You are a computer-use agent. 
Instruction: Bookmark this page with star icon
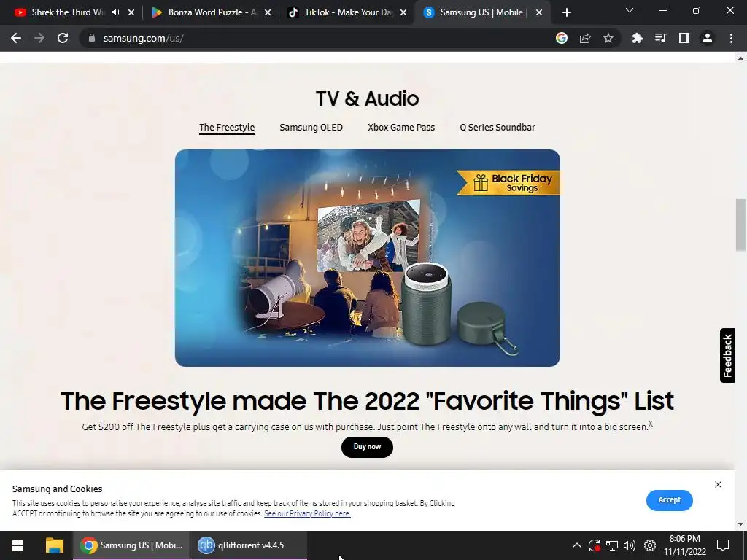click(608, 38)
